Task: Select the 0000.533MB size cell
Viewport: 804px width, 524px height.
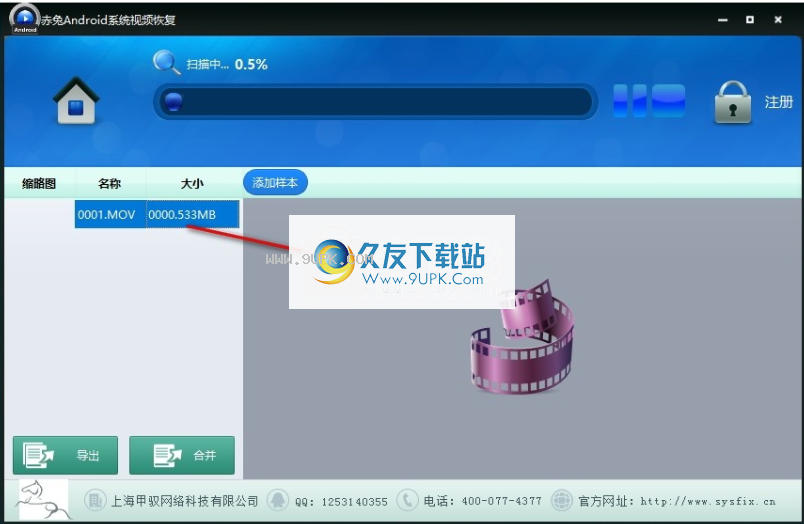Action: point(193,214)
